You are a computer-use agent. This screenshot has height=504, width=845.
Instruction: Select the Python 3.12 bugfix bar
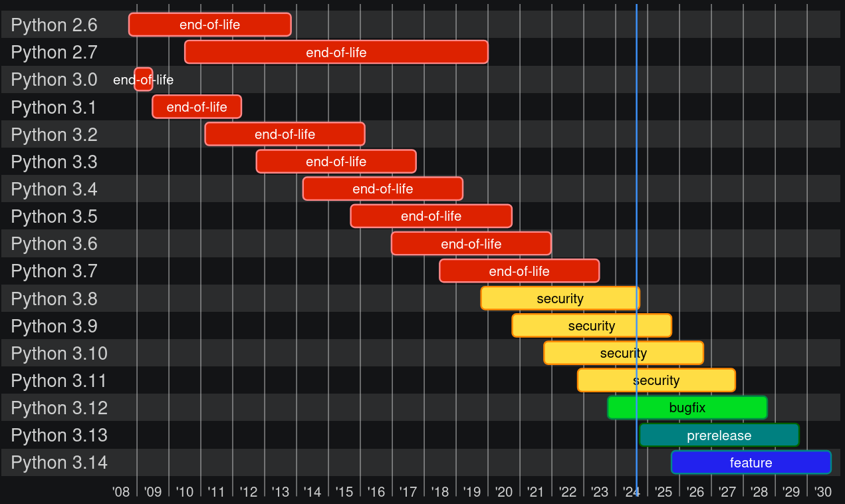tap(687, 408)
